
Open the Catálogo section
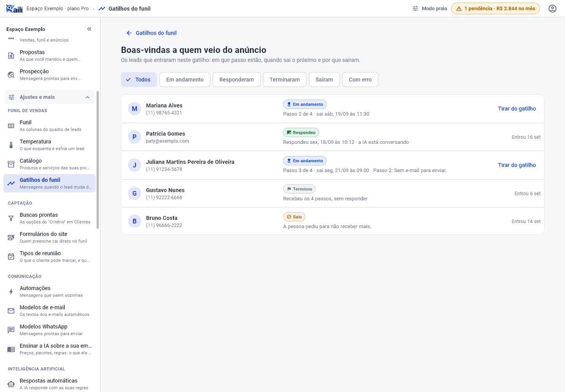coord(49,164)
